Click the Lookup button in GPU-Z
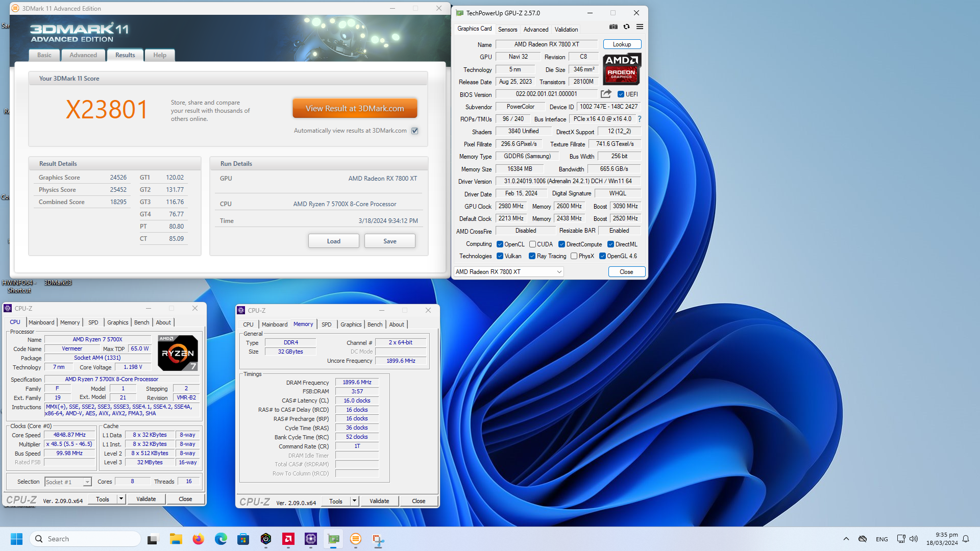The width and height of the screenshot is (980, 551). (x=622, y=44)
